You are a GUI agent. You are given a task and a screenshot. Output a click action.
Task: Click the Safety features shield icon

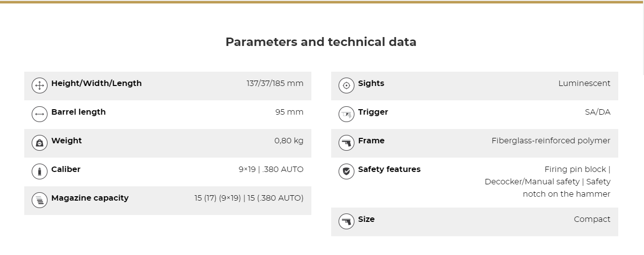click(347, 171)
